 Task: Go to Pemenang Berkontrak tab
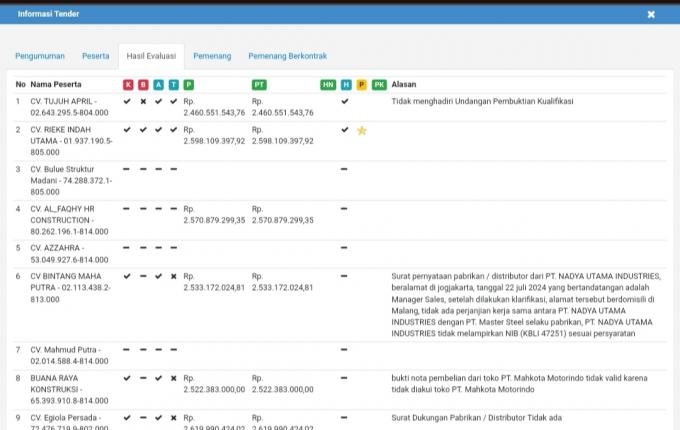[x=287, y=56]
